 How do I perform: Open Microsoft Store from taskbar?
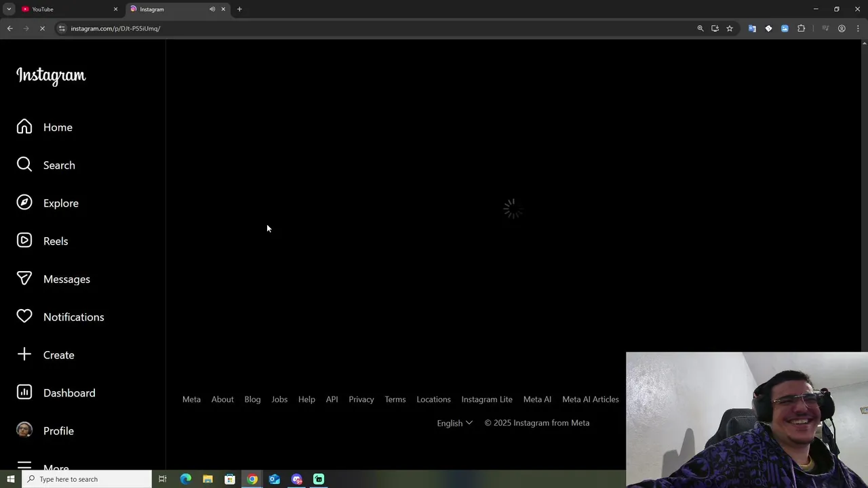click(x=230, y=479)
